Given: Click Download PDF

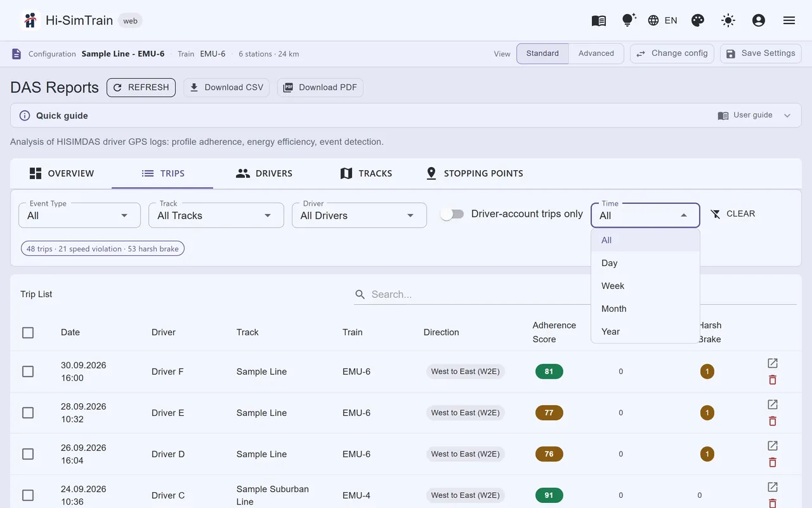Looking at the screenshot, I should [320, 88].
